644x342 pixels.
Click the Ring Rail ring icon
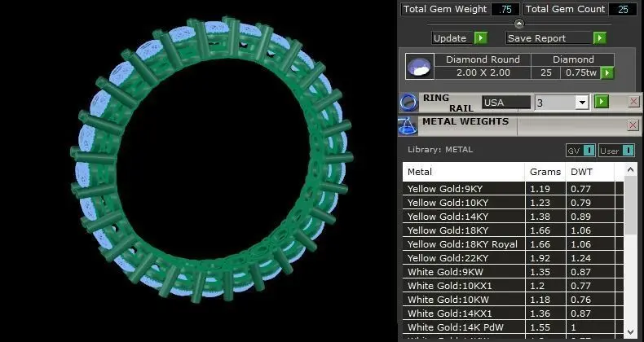click(408, 103)
